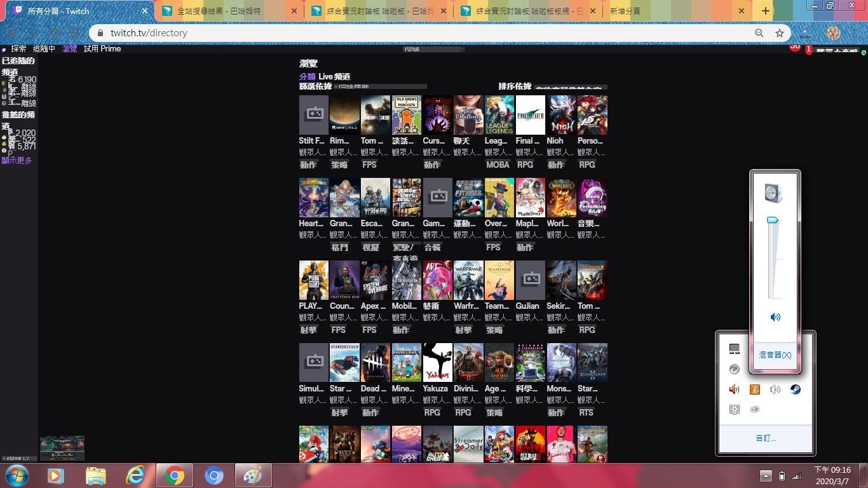Viewport: 868px width, 488px height.
Task: Select the Escape from Tarkov cover
Action: 376,198
